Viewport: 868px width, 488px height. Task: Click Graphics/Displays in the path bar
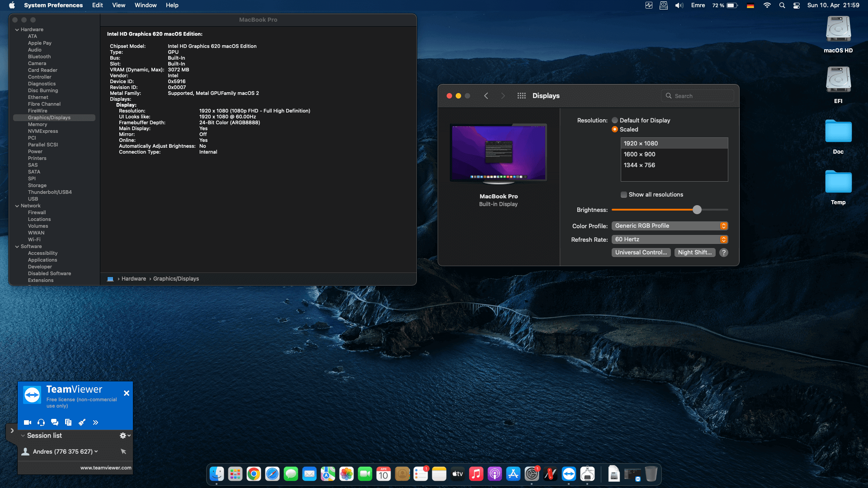point(176,279)
